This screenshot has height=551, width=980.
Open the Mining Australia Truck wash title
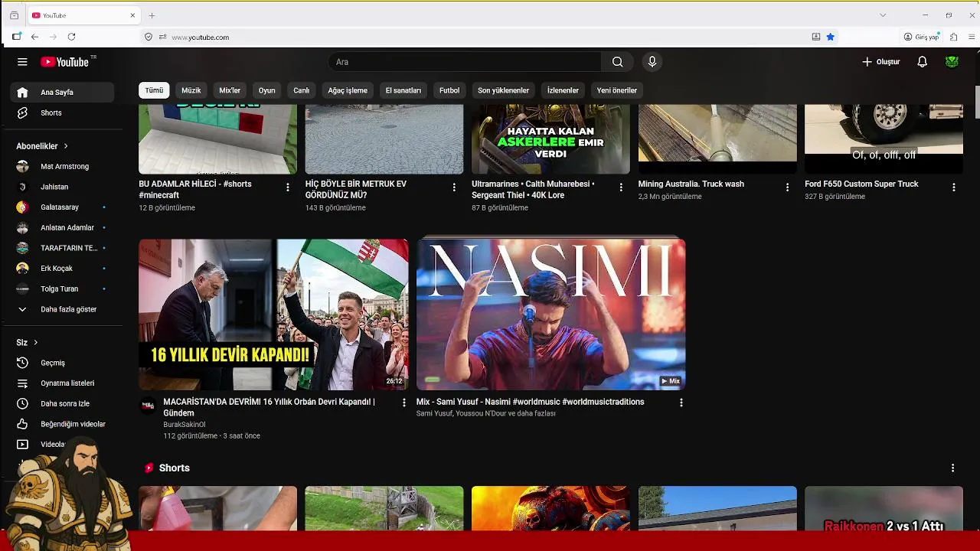tap(691, 184)
